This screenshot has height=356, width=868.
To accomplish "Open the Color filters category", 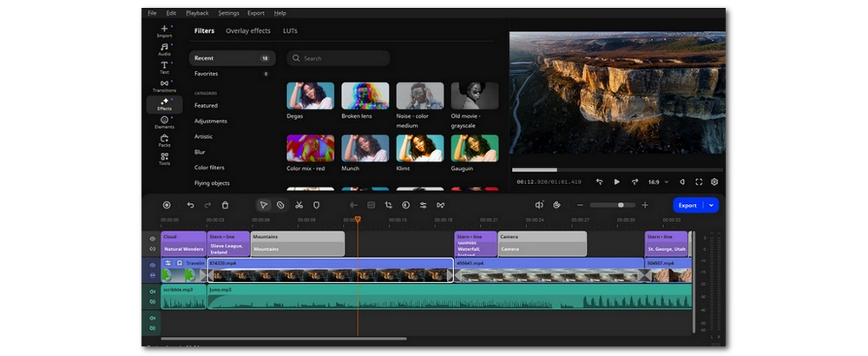I will [209, 168].
